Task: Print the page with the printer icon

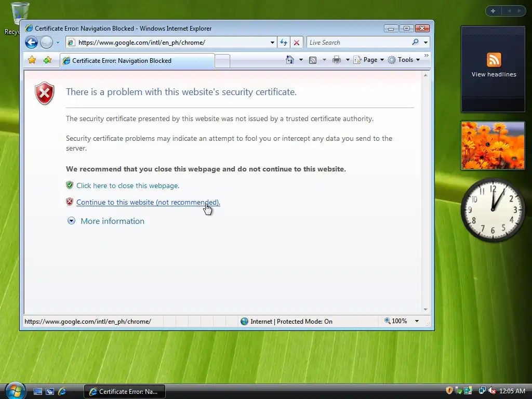Action: [337, 60]
